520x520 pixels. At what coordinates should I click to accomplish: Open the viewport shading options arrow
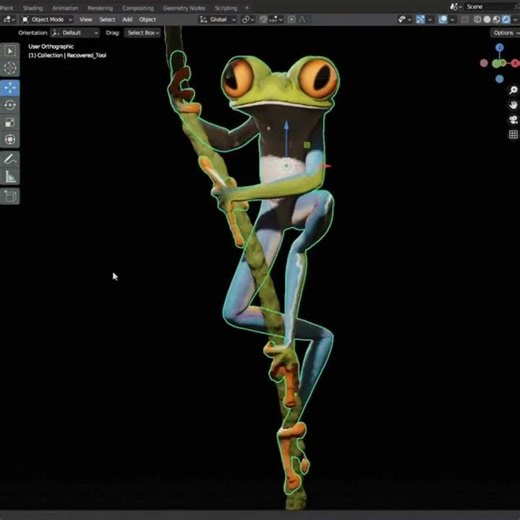(515, 20)
